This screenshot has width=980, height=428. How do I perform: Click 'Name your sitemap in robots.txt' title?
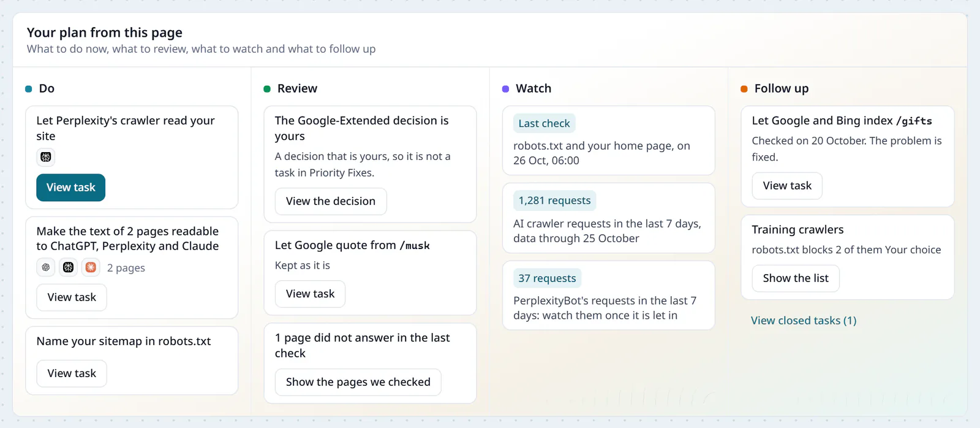tap(124, 342)
